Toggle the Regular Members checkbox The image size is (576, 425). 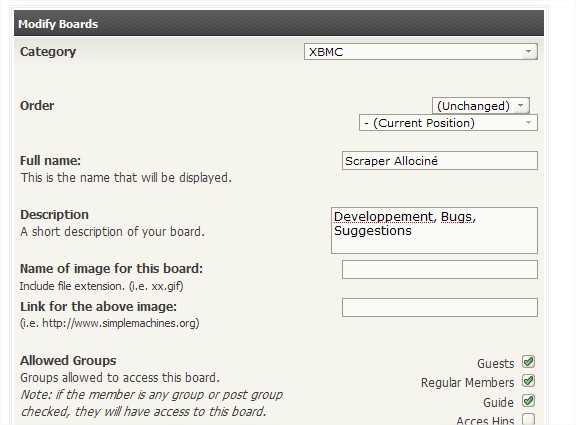(528, 381)
